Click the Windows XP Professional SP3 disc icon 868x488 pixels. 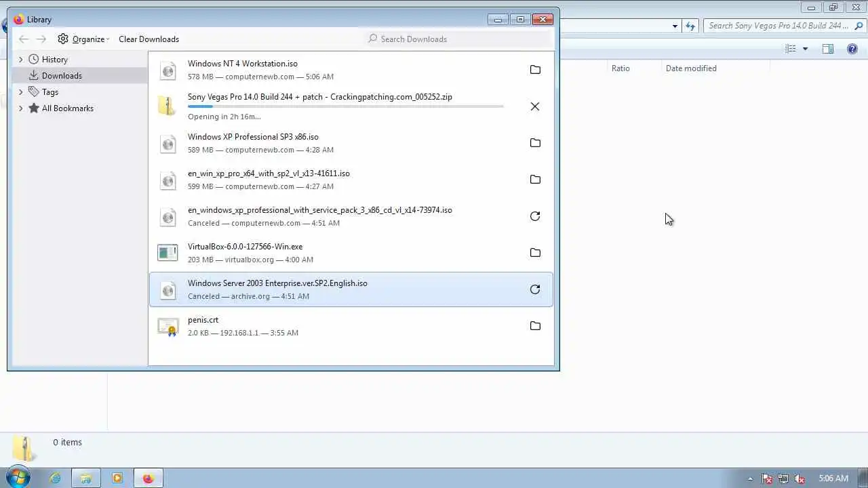167,143
